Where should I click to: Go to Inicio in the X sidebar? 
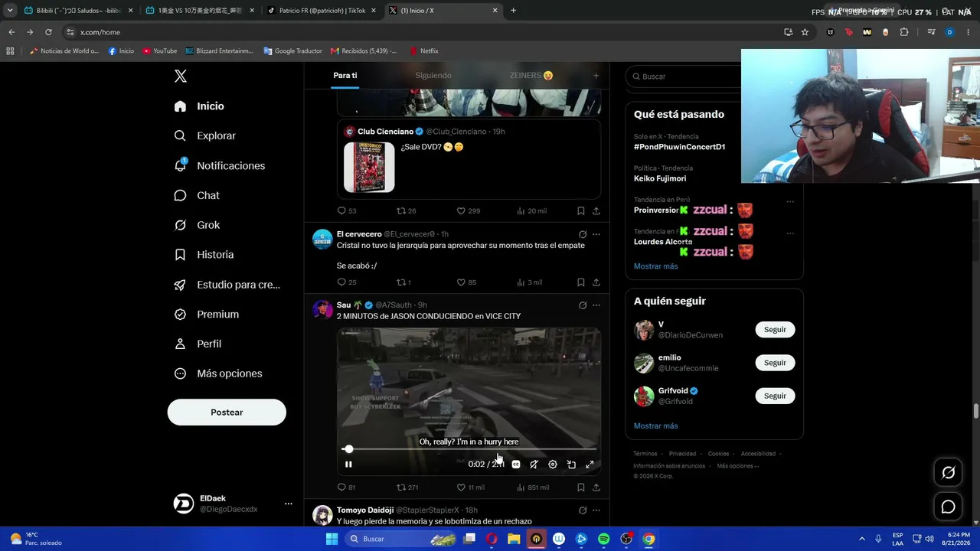tap(199, 106)
